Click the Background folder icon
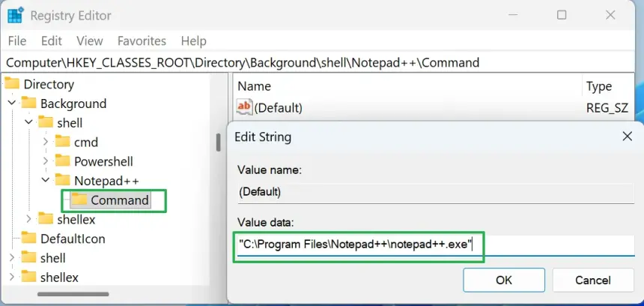This screenshot has height=306, width=644. coord(28,103)
